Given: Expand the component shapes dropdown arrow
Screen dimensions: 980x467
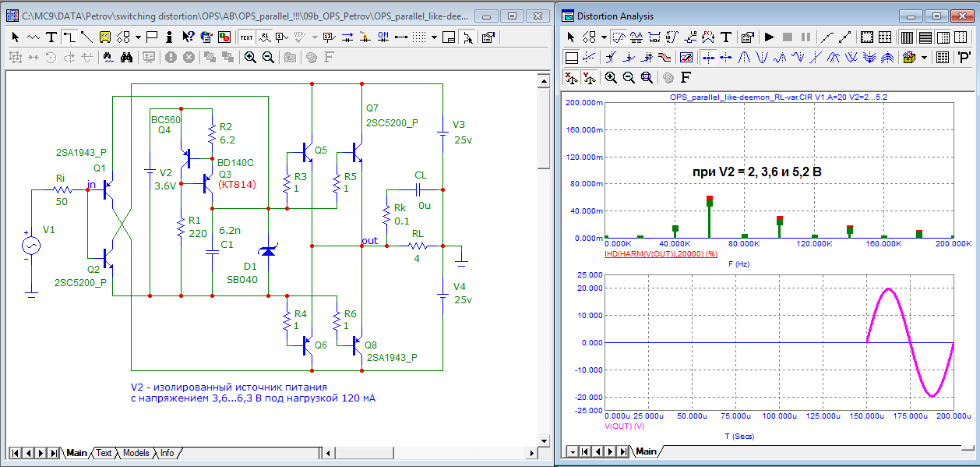Looking at the screenshot, I should (x=138, y=37).
